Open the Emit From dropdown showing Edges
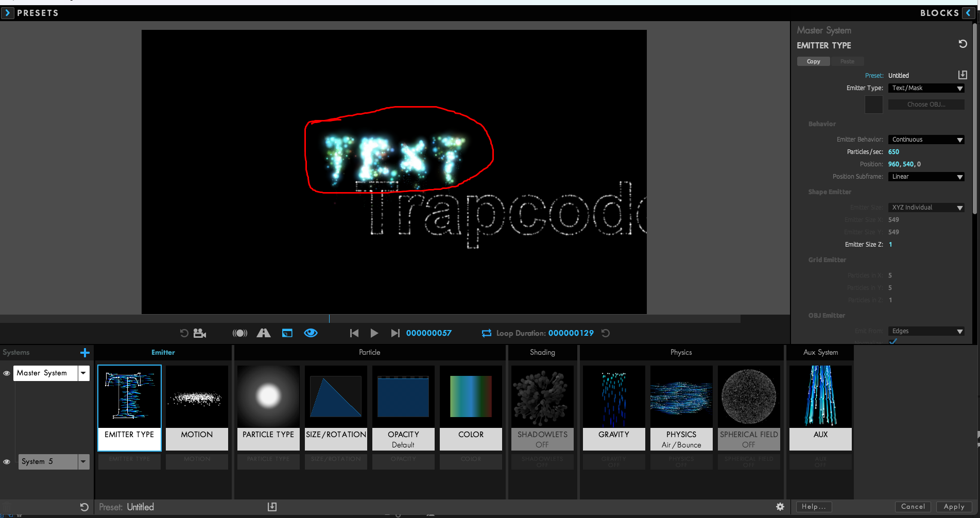Screen dimensions: 980x518 [926, 331]
